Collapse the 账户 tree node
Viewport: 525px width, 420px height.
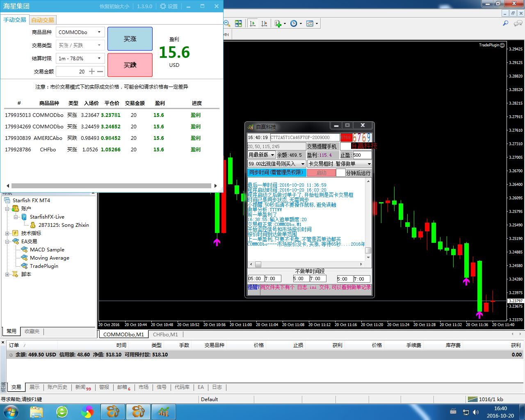7,208
